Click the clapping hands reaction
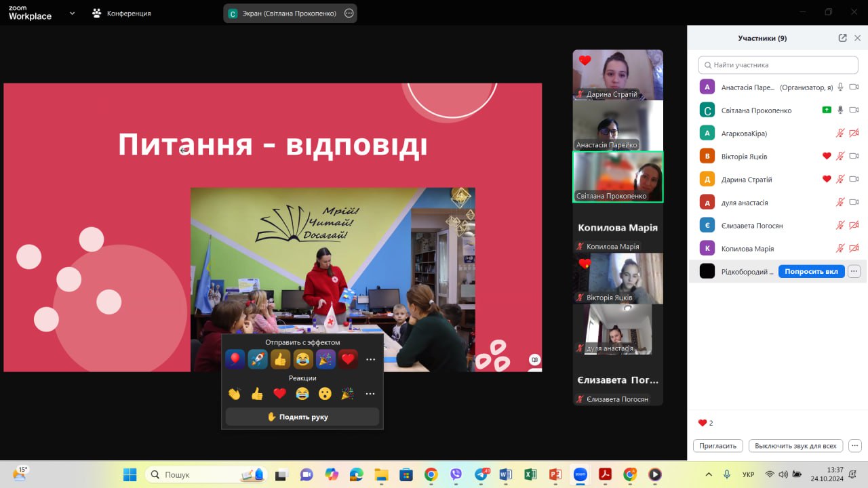Screen dimensions: 868x488 (235, 394)
